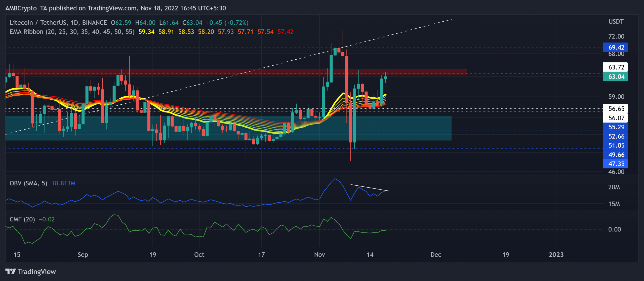
Task: Click the white trendline on the OBV panel
Action: tap(370, 188)
